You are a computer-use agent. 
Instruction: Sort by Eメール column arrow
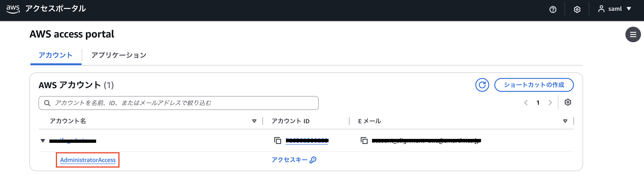coord(565,121)
